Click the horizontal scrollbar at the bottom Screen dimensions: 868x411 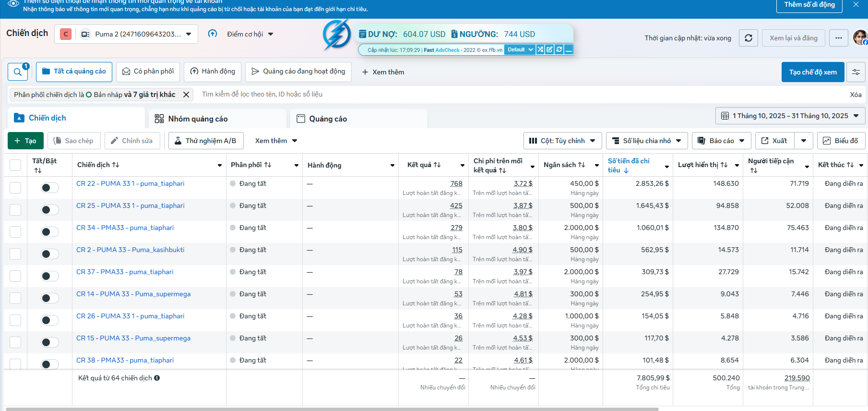(x=332, y=409)
